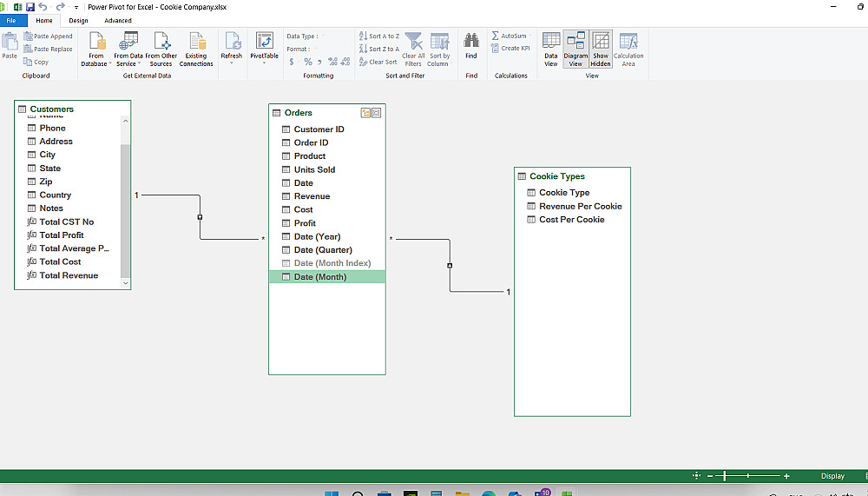The image size is (868, 496).
Task: Click the Create KPI icon
Action: click(510, 49)
